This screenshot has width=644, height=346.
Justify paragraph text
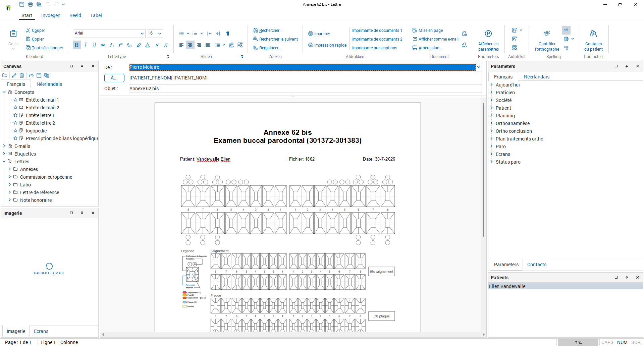(x=208, y=45)
